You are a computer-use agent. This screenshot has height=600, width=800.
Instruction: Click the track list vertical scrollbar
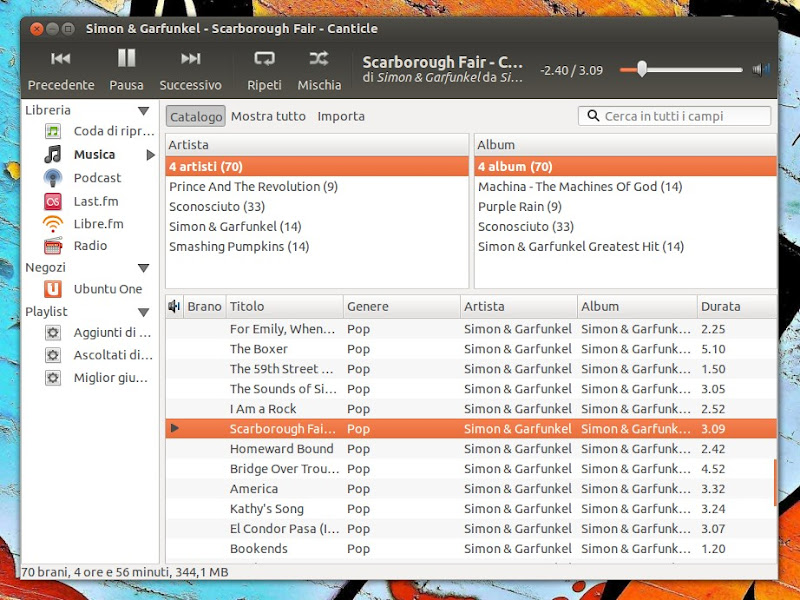pos(775,483)
